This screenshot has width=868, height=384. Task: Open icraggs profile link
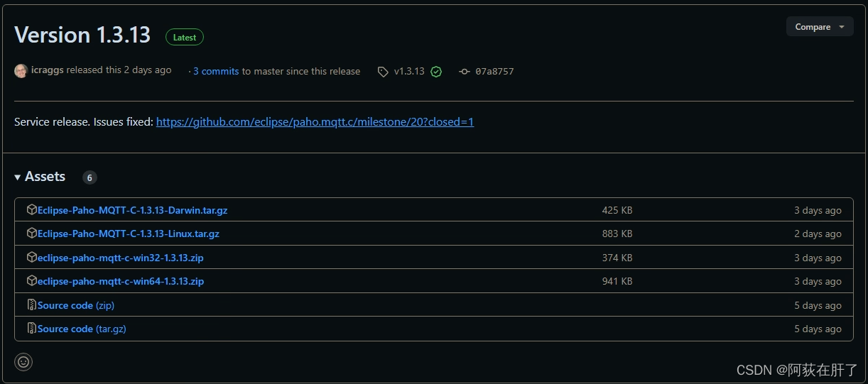click(48, 70)
